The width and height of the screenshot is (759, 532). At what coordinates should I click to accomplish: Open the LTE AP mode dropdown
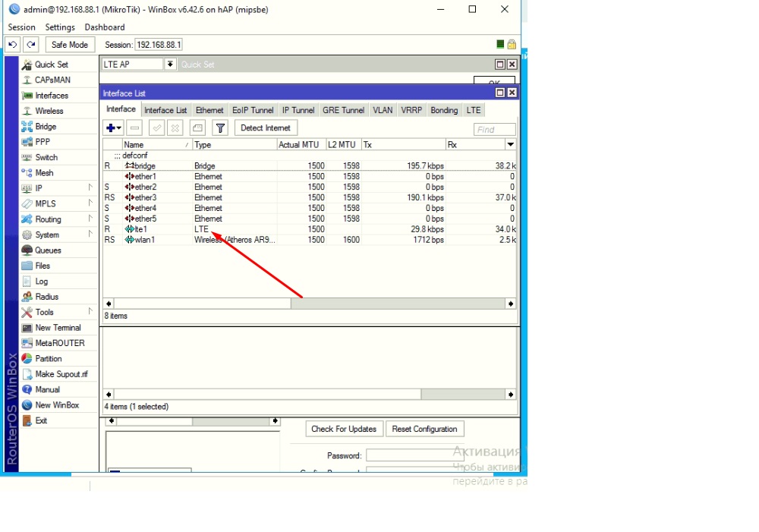click(170, 64)
